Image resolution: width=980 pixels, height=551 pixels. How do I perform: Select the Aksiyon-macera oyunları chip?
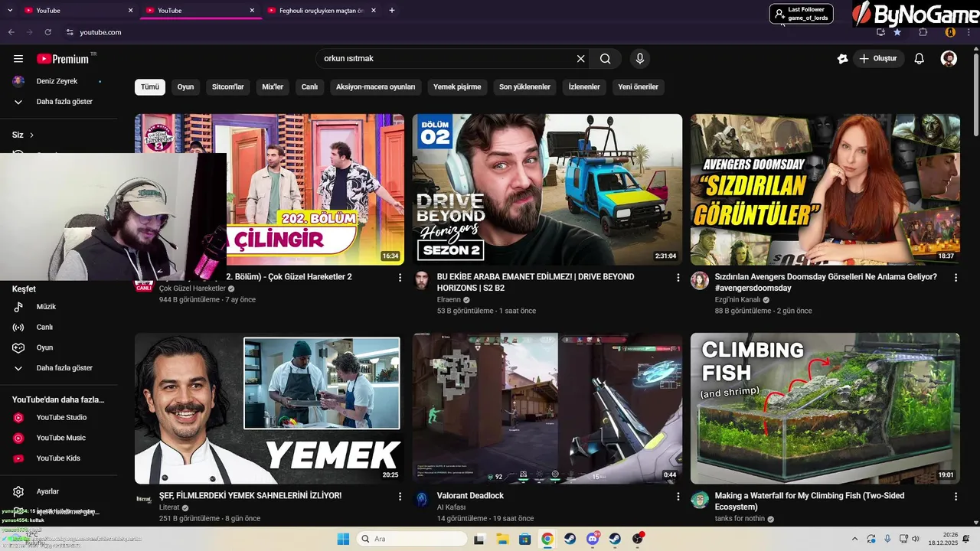[x=375, y=86]
